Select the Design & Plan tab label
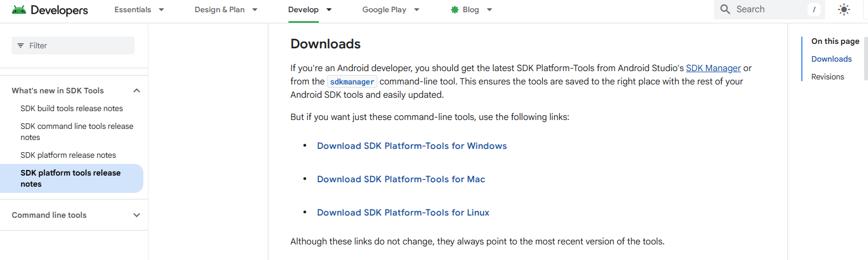The height and width of the screenshot is (260, 868). pyautogui.click(x=220, y=9)
